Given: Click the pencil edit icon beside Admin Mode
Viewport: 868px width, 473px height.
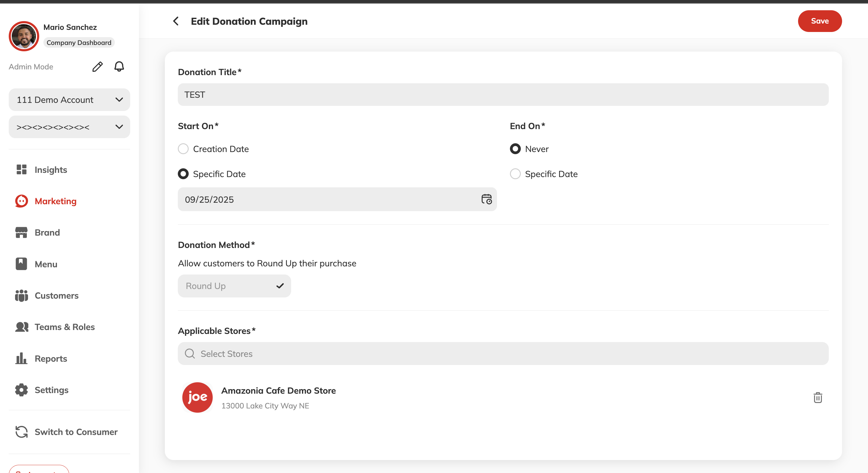Looking at the screenshot, I should (97, 66).
